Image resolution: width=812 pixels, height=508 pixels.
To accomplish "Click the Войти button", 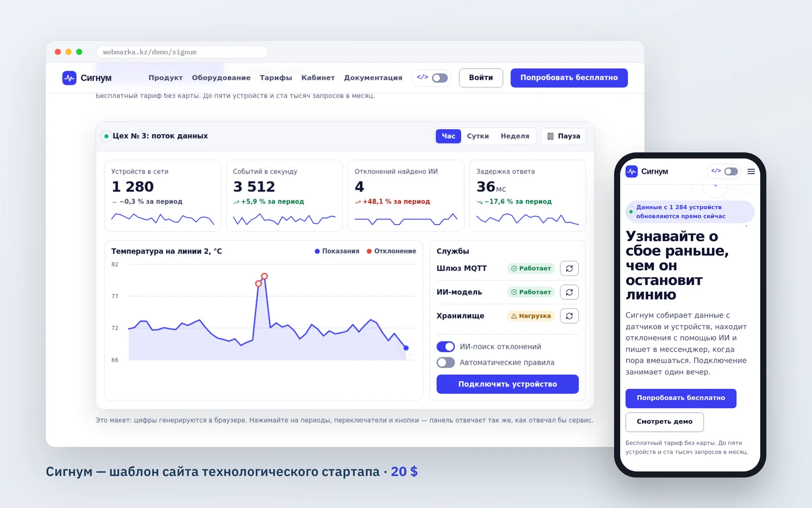I will coord(481,78).
